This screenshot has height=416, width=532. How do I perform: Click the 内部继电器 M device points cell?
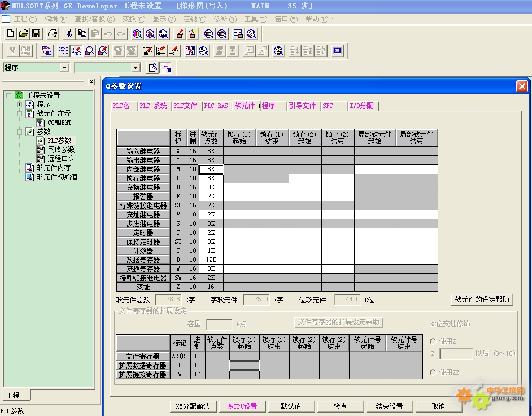[x=211, y=169]
